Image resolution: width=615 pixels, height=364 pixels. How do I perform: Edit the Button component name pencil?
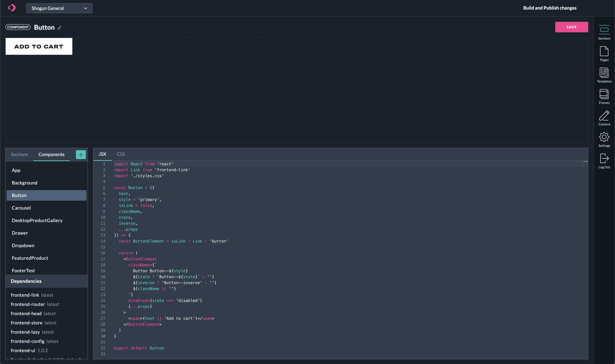click(59, 28)
